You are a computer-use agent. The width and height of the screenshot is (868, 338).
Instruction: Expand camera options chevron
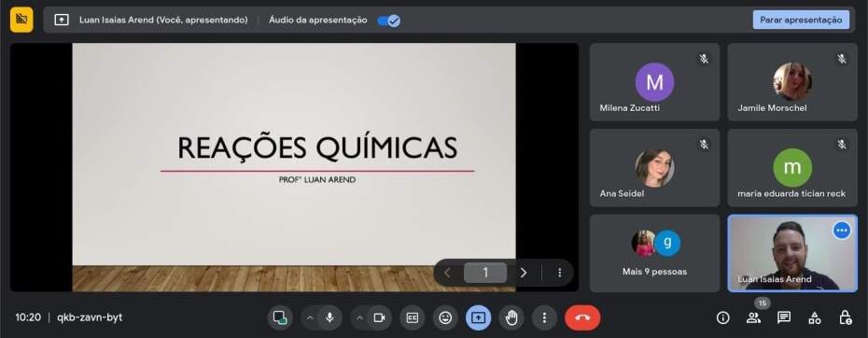(359, 318)
